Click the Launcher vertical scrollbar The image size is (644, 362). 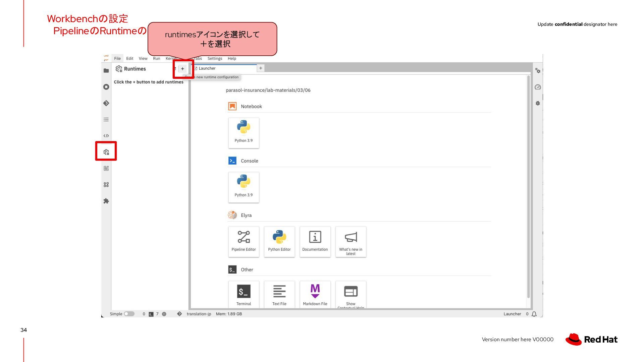[x=528, y=187]
